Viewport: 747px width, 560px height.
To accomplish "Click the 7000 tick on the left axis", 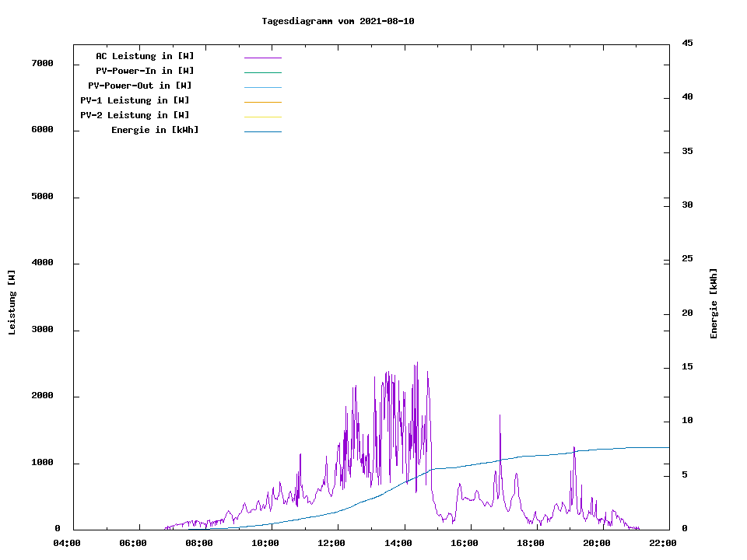I will coord(42,63).
